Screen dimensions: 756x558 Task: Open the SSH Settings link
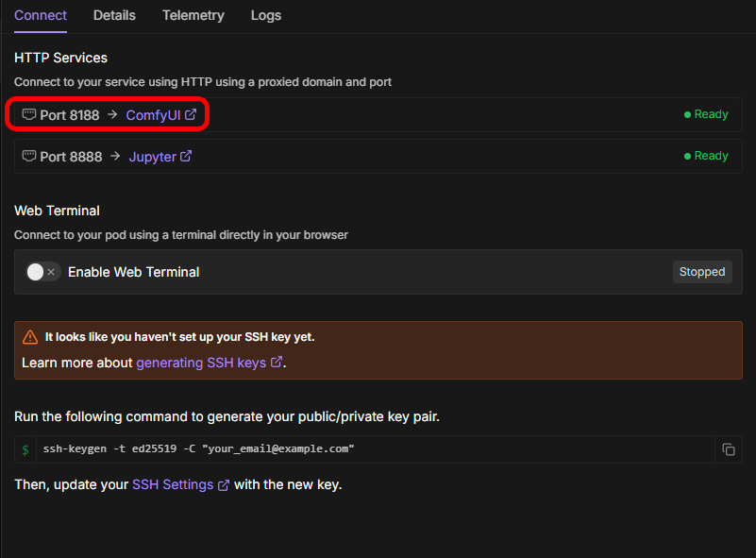[x=173, y=484]
